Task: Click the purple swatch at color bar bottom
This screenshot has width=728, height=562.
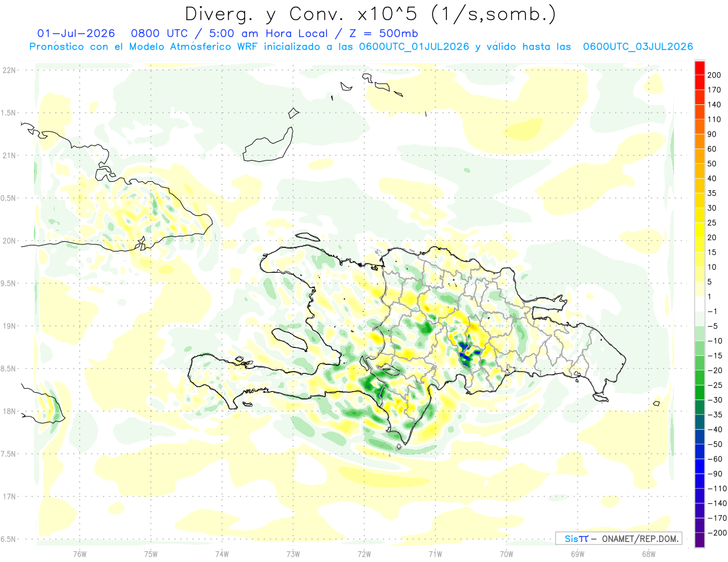Action: 699,540
